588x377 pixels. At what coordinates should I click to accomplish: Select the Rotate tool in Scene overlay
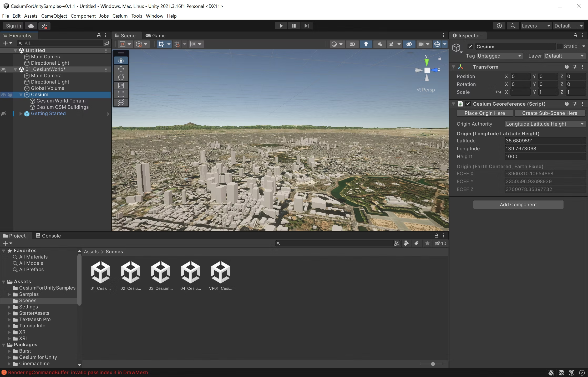(x=121, y=77)
